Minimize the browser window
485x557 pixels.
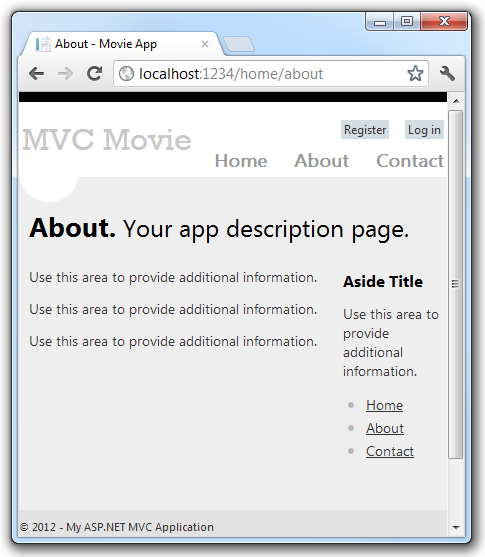pos(379,22)
